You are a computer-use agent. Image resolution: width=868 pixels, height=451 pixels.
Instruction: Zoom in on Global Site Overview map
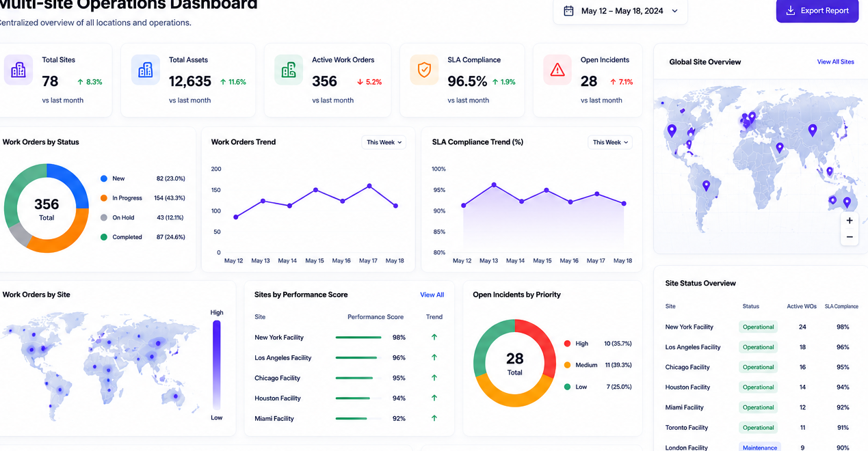tap(850, 221)
